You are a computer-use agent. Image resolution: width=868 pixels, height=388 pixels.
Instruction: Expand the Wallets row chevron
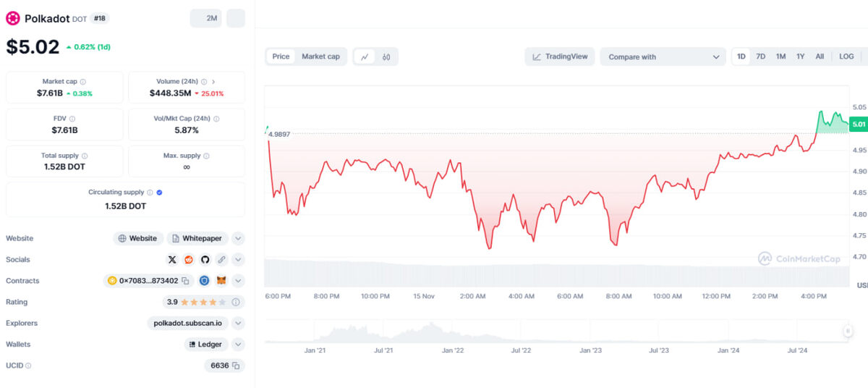(x=238, y=345)
